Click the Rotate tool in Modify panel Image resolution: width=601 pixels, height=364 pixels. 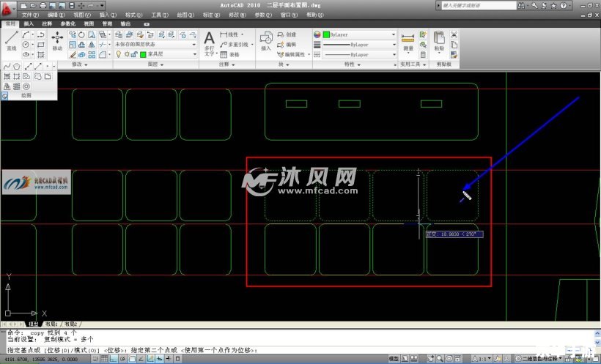click(81, 35)
